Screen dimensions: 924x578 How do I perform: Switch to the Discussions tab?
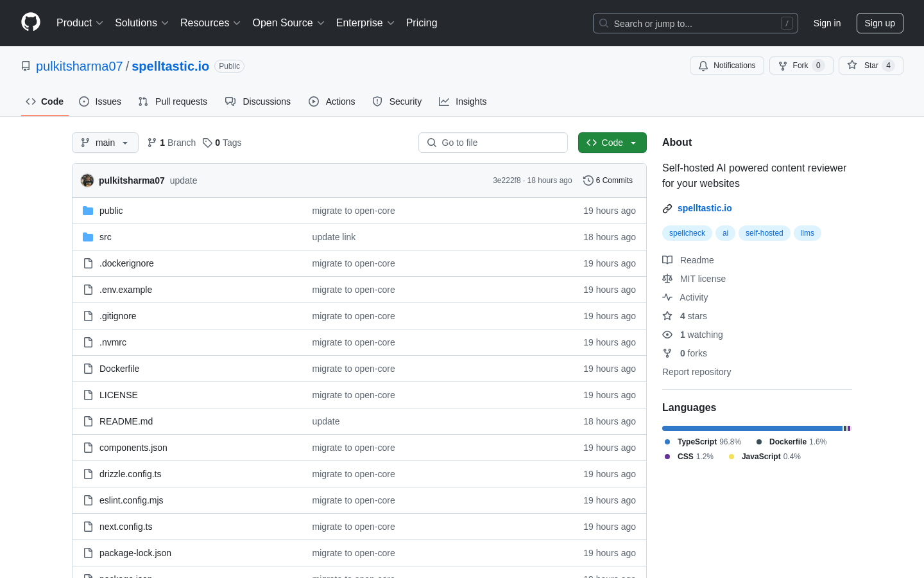(x=258, y=101)
